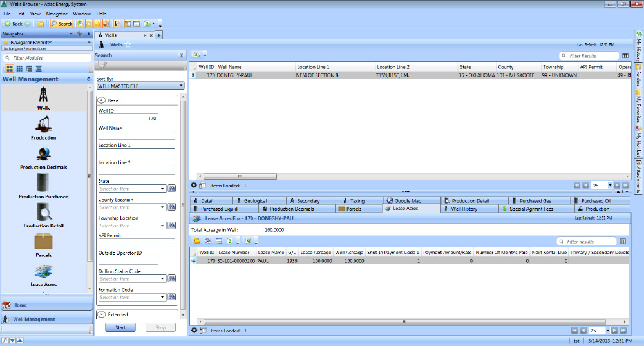Open the Drilling Status Code dropdown
The width and height of the screenshot is (644, 346).
[x=162, y=278]
